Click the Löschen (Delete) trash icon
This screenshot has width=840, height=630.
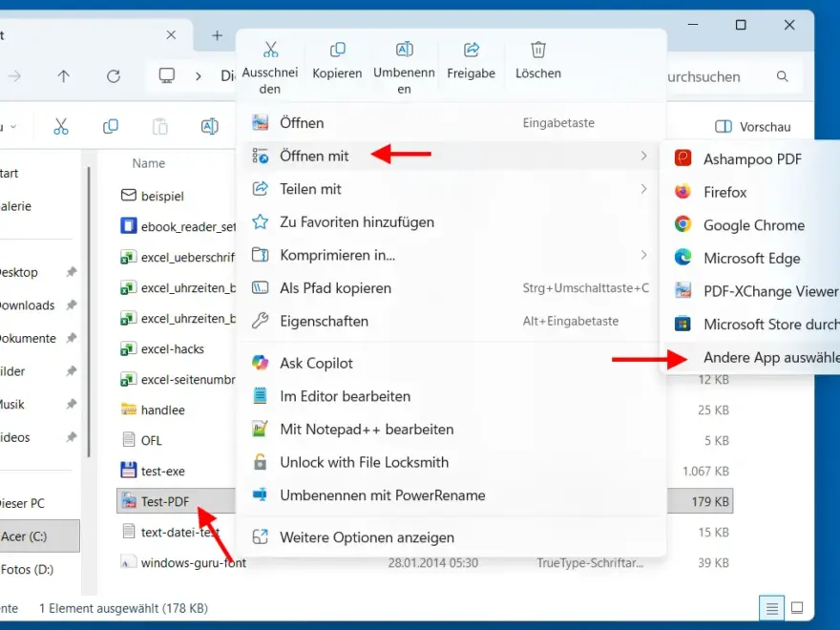537,57
